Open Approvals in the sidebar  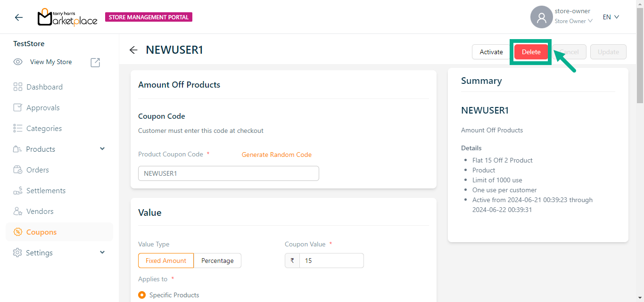pos(43,107)
